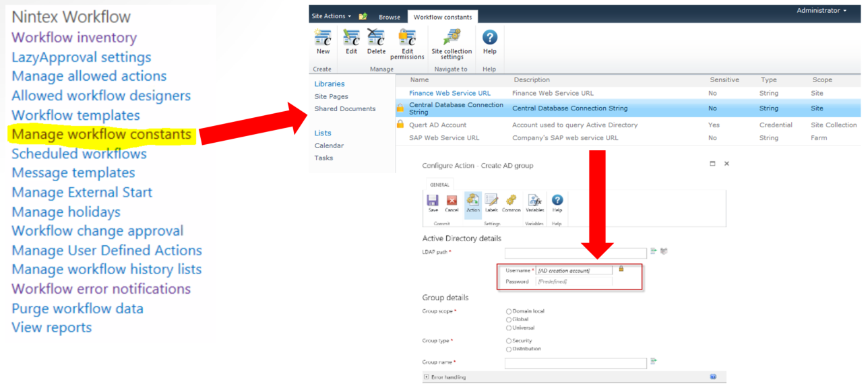The image size is (868, 390).
Task: Select the GENERAL tab in dialog
Action: tap(439, 185)
